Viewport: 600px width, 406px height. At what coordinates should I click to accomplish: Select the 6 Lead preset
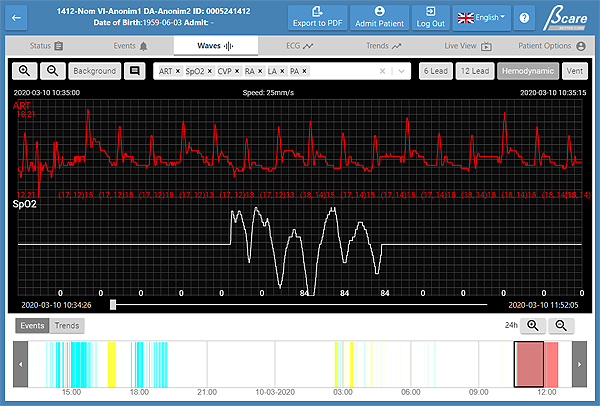(x=436, y=71)
